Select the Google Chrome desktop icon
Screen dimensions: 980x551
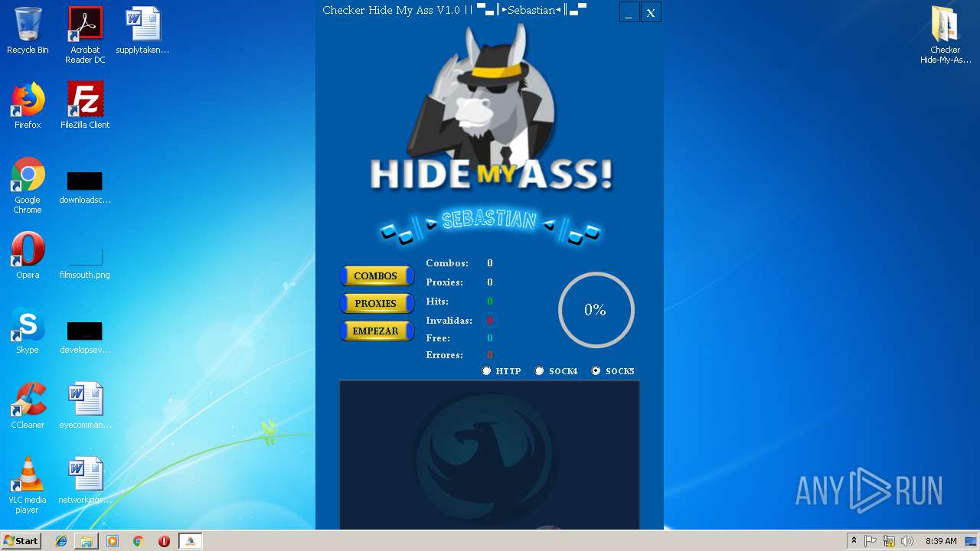coord(28,185)
